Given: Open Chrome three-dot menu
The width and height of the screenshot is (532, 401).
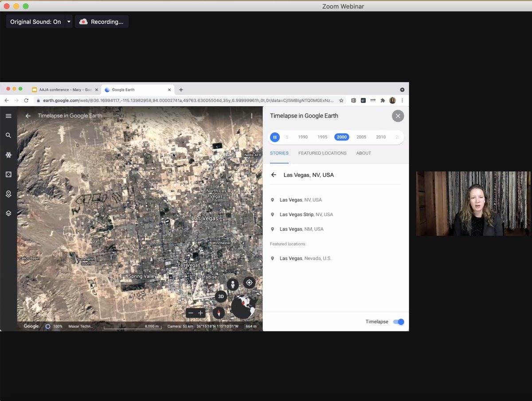Looking at the screenshot, I should tap(402, 101).
